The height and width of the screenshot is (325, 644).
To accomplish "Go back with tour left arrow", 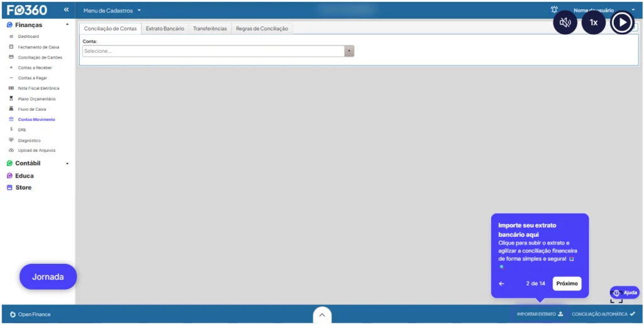I will click(501, 283).
